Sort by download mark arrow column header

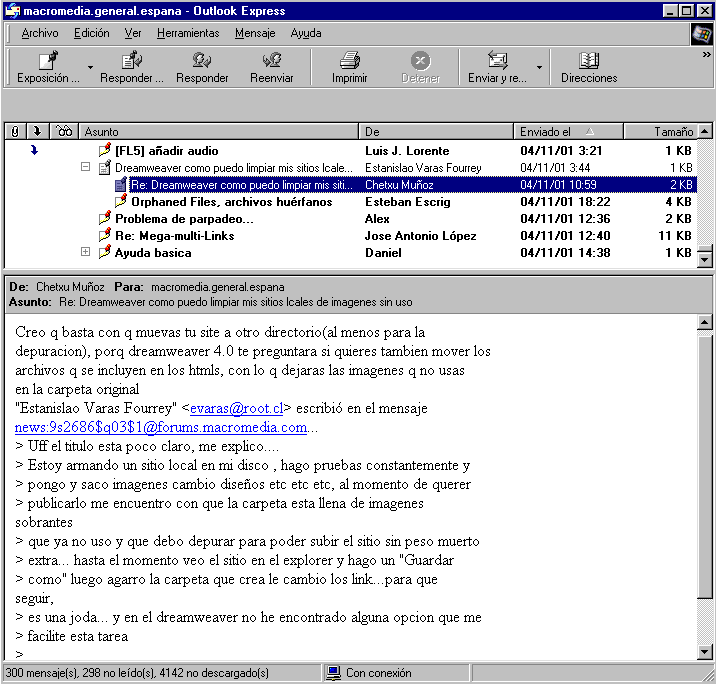[x=37, y=132]
